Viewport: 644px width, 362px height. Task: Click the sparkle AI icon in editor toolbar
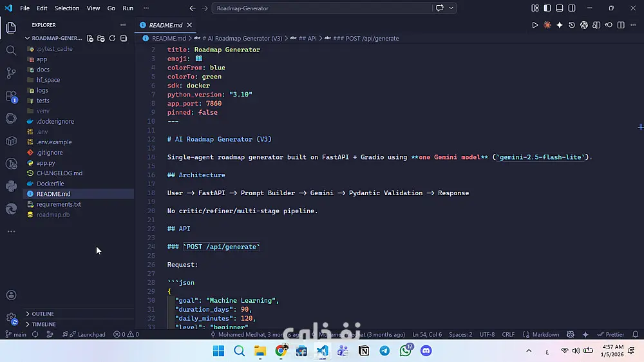(x=560, y=25)
